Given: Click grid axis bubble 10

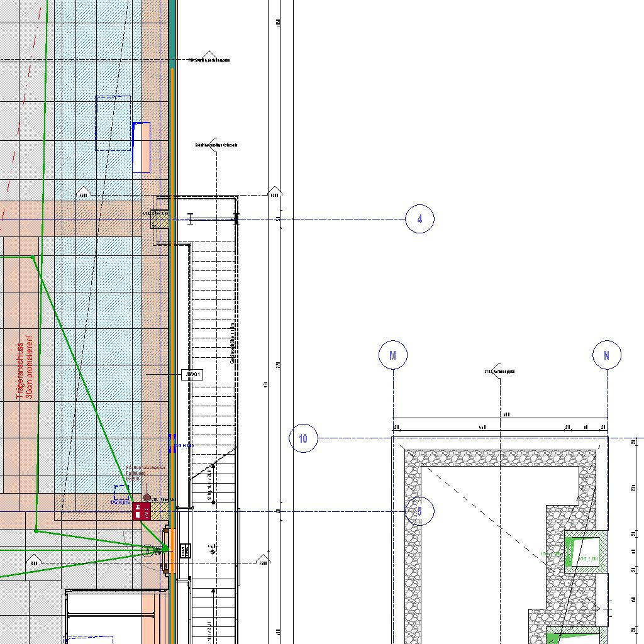Looking at the screenshot, I should click(x=303, y=438).
